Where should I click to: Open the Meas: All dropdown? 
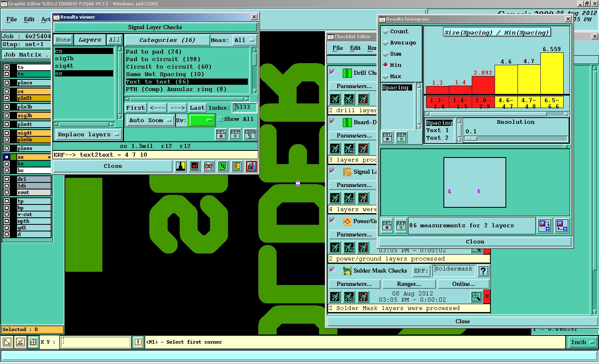244,40
